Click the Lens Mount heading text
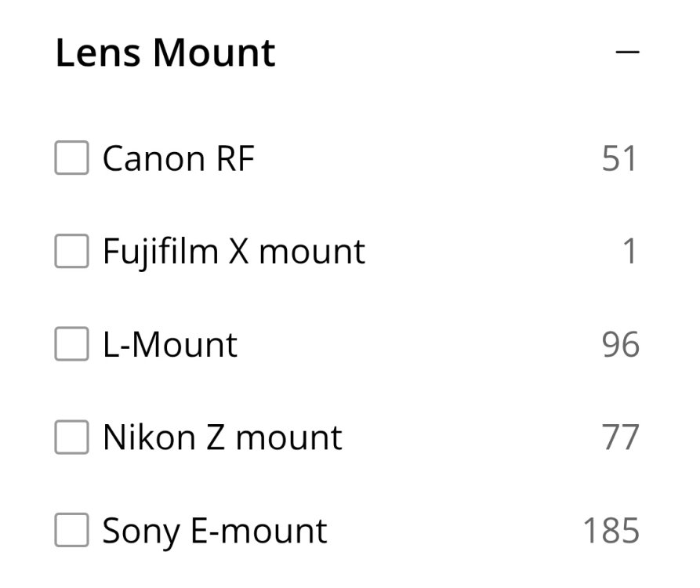 click(x=165, y=53)
